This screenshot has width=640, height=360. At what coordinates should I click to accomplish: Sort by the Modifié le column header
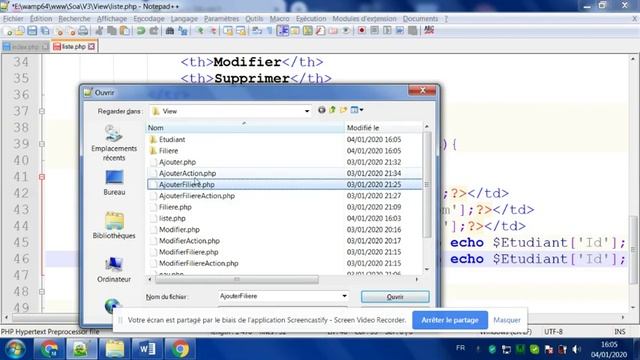(383, 128)
